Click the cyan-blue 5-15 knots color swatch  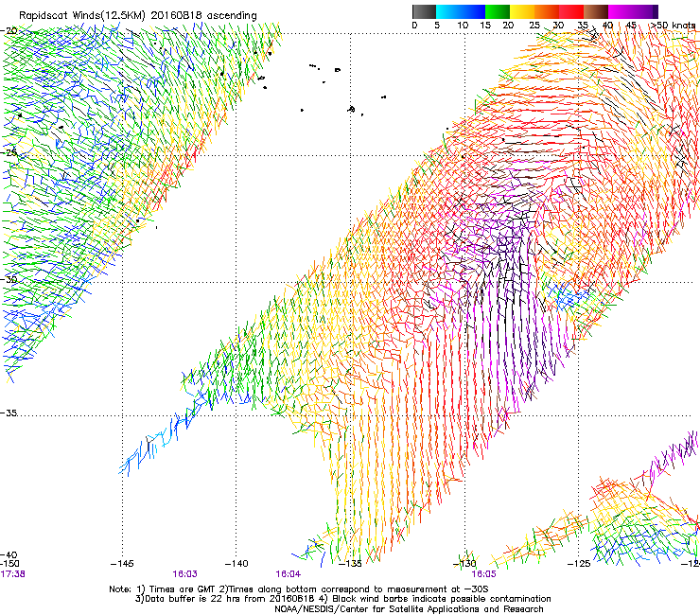461,11
